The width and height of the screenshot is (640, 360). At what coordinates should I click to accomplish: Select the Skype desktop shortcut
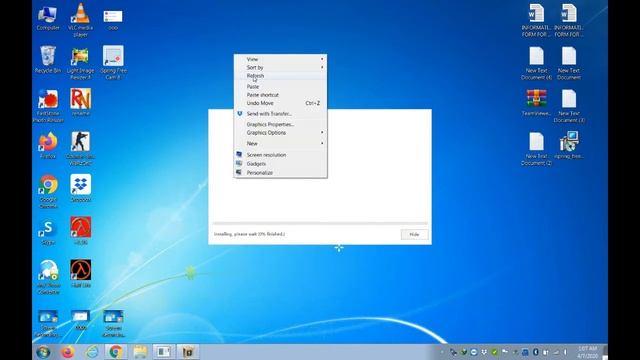pos(48,231)
